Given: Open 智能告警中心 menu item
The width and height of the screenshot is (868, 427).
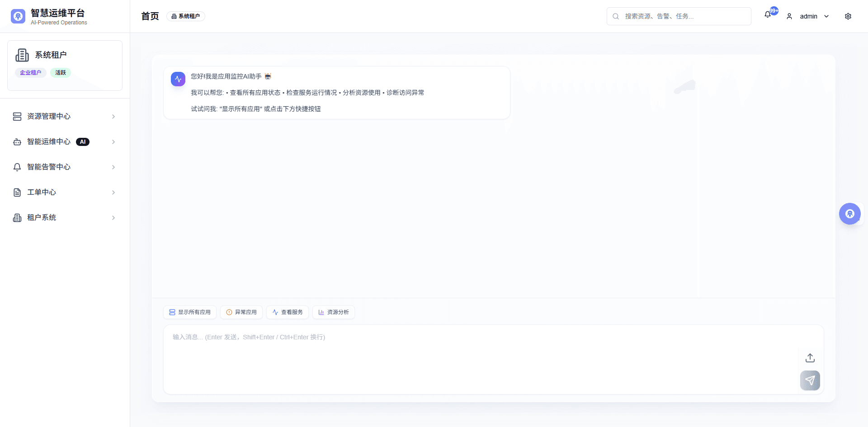Looking at the screenshot, I should coord(65,167).
